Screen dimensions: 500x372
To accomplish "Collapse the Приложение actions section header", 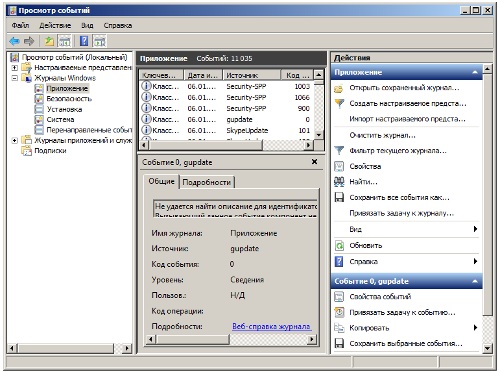I will point(475,72).
